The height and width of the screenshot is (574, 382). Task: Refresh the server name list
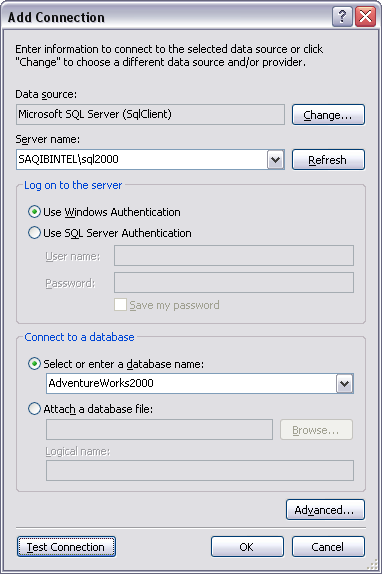click(x=328, y=160)
